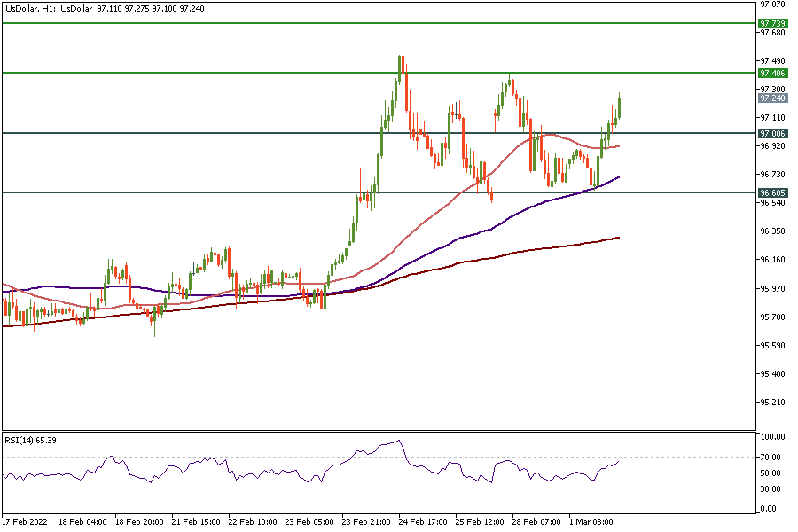Viewport: 798px width, 532px height.
Task: Click the RSI 30.00 scale level
Action: [x=771, y=489]
